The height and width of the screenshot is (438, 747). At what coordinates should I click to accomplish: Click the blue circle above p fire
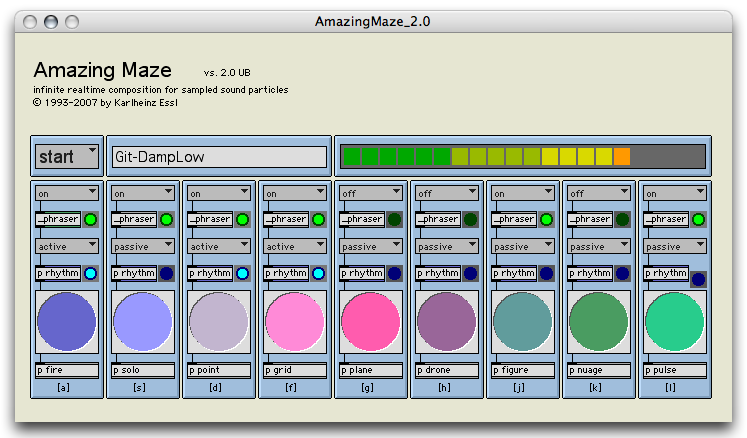[67, 322]
